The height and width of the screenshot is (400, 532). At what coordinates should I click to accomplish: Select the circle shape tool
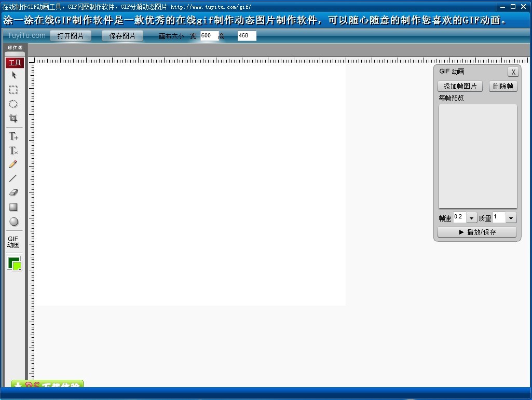click(13, 222)
